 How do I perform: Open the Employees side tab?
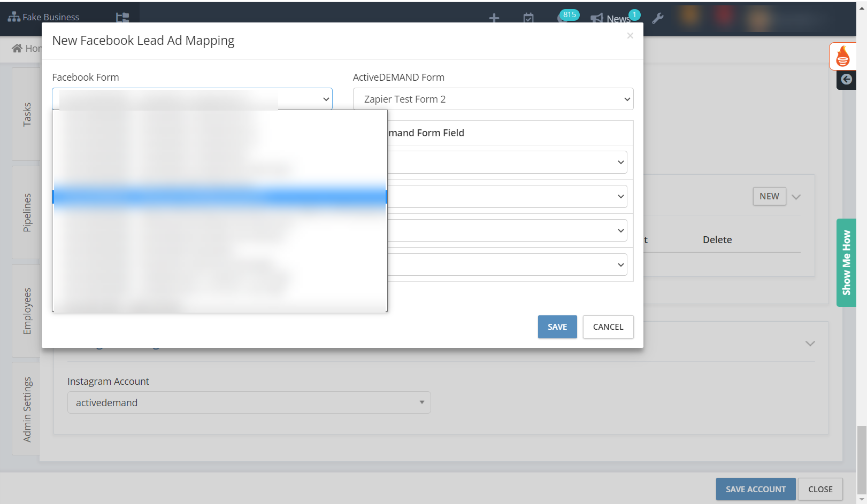coord(26,311)
